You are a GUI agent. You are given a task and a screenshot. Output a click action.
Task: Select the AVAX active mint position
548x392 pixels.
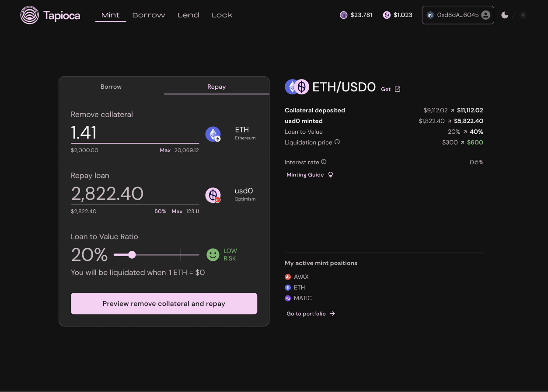click(297, 277)
